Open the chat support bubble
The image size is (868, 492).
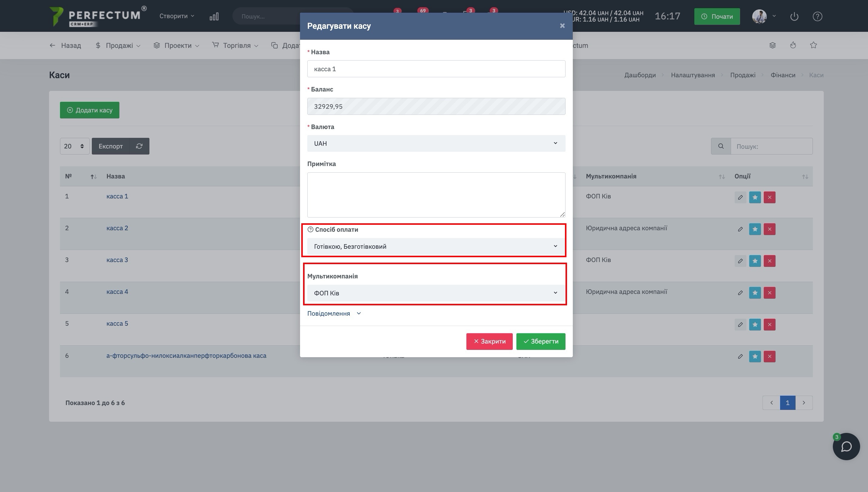tap(846, 446)
